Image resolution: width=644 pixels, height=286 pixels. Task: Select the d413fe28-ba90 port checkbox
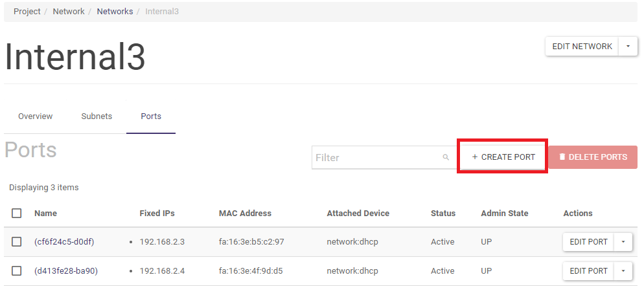pyautogui.click(x=17, y=270)
